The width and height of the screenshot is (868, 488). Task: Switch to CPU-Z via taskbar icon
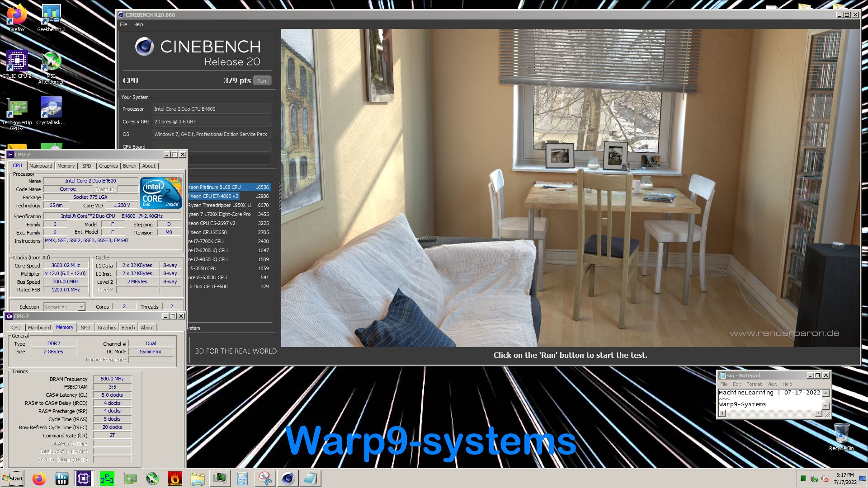click(x=84, y=479)
